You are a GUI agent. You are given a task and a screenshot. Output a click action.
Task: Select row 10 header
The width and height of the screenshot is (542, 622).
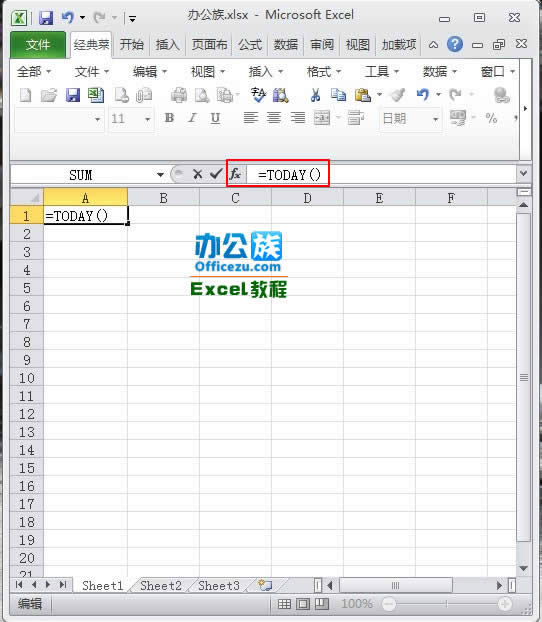[x=27, y=378]
